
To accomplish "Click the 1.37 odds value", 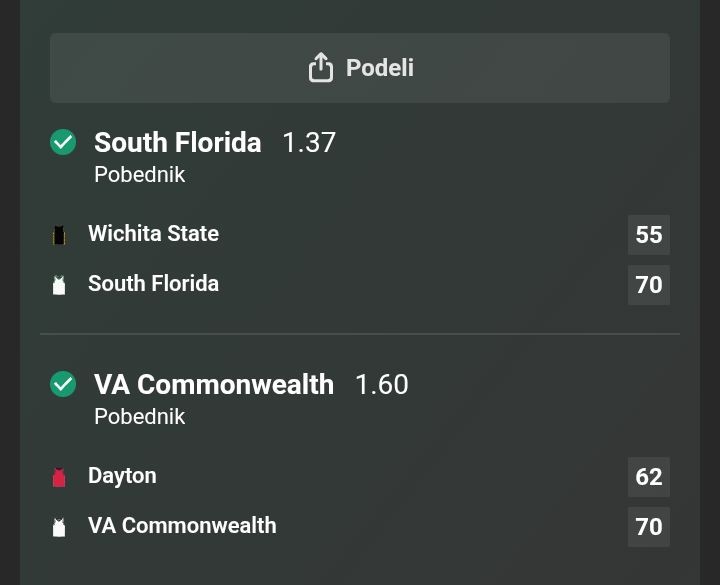I will point(309,142).
